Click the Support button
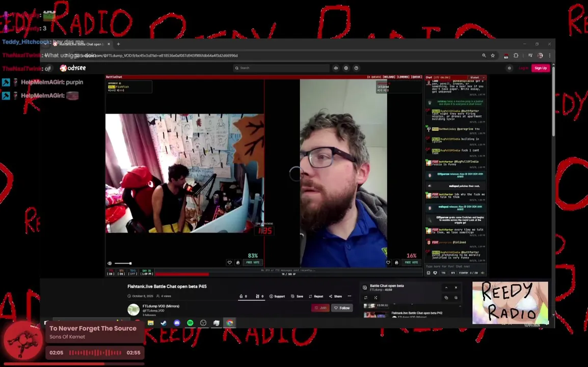The width and height of the screenshot is (588, 367). point(277,296)
